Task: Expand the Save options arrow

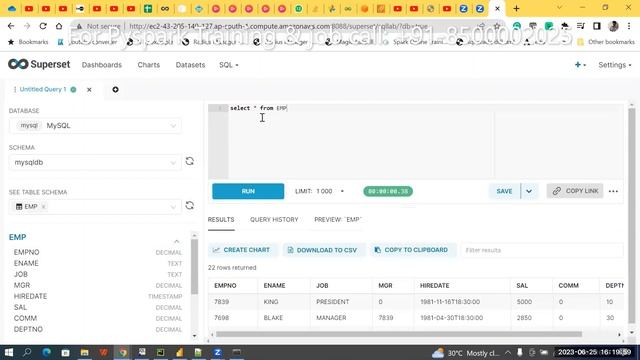Action: coord(529,191)
